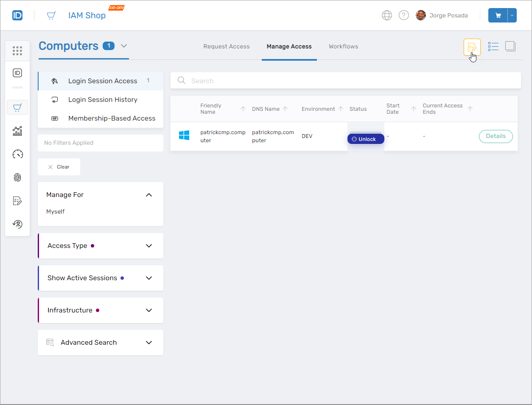The width and height of the screenshot is (532, 405).
Task: Open the analytics chart icon in sidebar
Action: (x=17, y=131)
